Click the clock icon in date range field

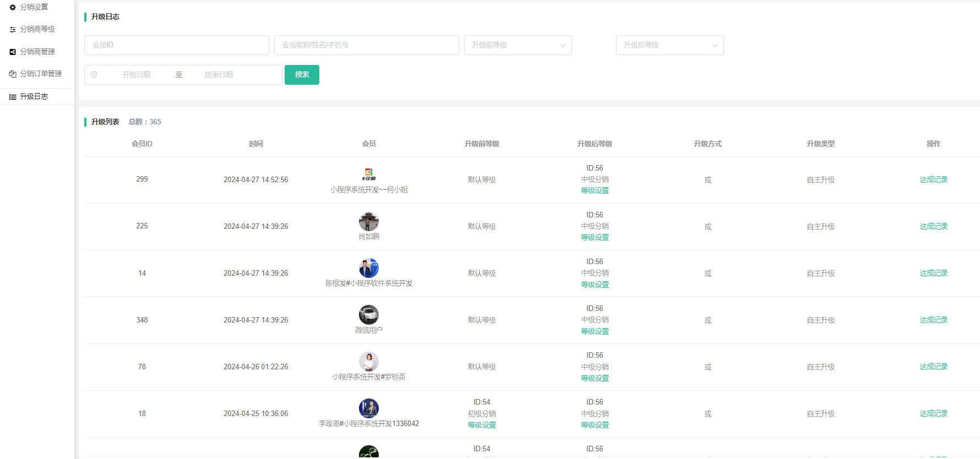point(94,75)
